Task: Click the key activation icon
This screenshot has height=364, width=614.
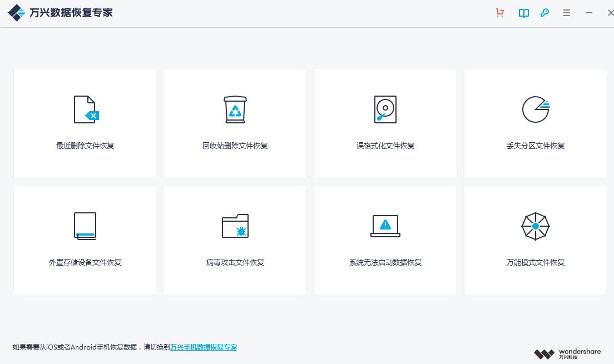Action: (544, 12)
